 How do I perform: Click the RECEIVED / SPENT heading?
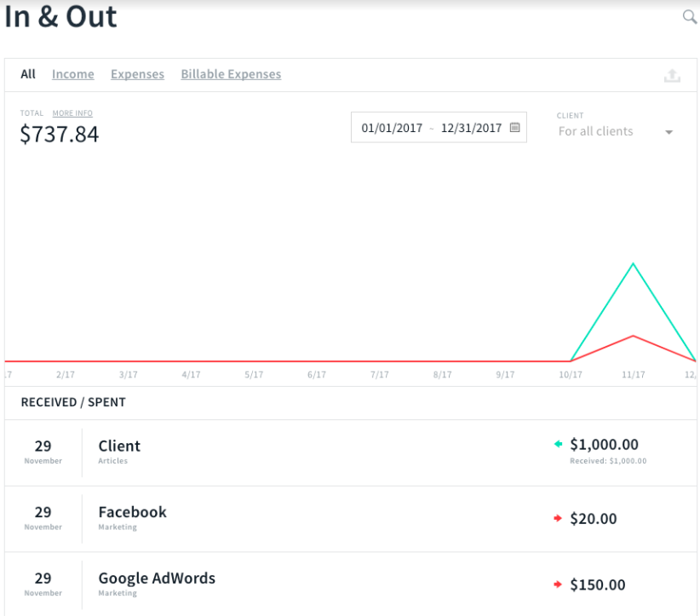(73, 402)
